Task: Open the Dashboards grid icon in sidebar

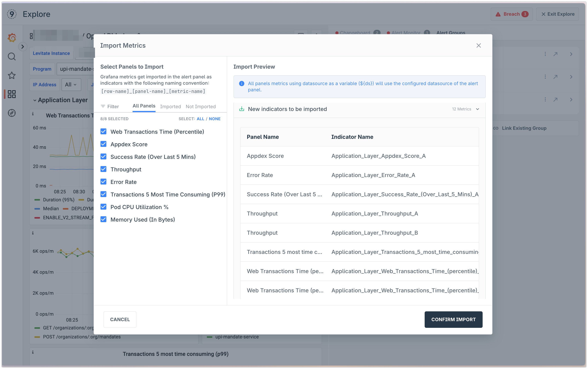Action: tap(11, 94)
